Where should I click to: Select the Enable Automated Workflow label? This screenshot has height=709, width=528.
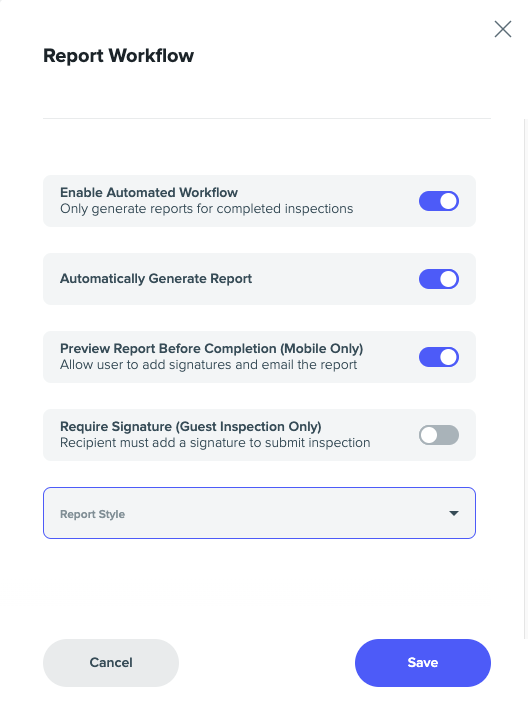(149, 193)
